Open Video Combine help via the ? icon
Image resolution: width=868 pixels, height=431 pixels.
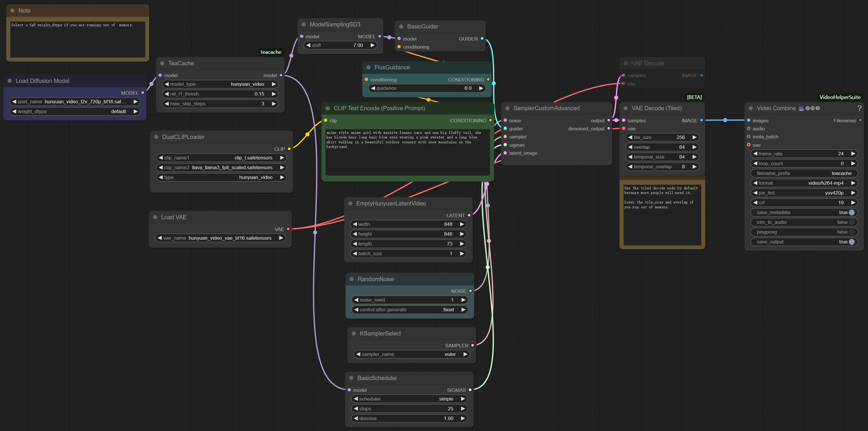pyautogui.click(x=860, y=108)
